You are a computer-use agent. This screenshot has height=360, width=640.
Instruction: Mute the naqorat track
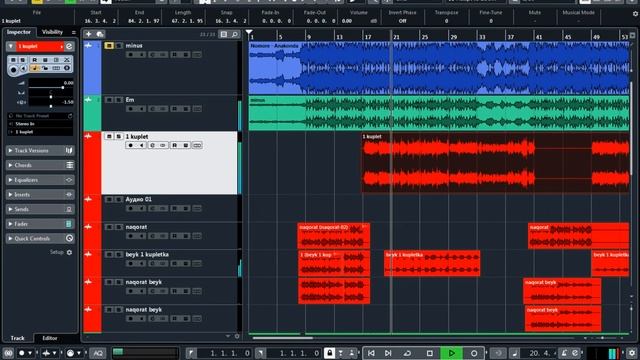click(109, 227)
